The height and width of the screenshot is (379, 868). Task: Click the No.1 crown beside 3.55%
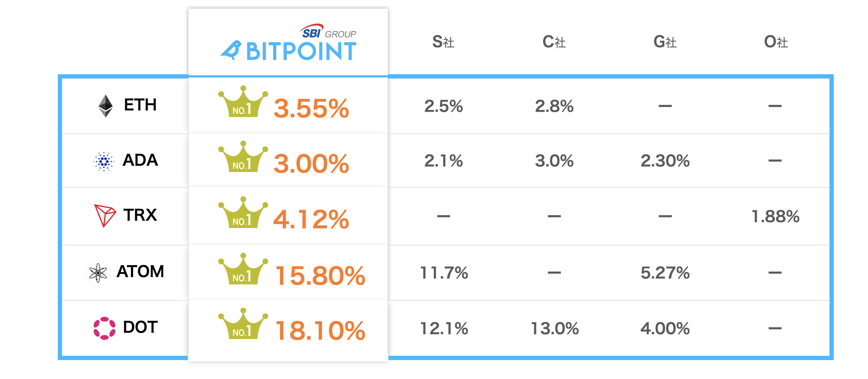(243, 102)
